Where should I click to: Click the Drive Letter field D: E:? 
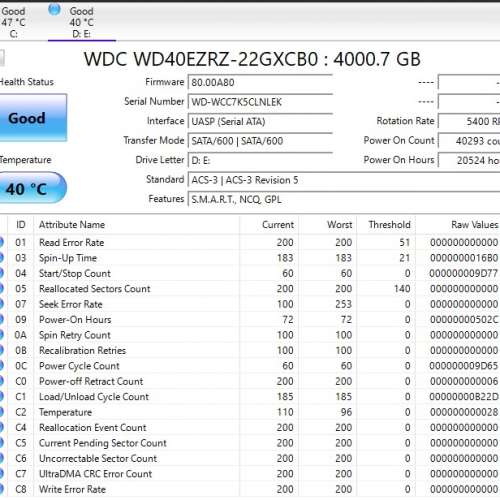click(x=260, y=160)
